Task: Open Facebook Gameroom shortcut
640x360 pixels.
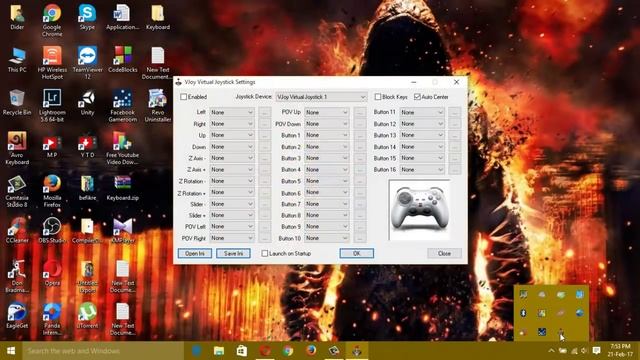Action: pyautogui.click(x=122, y=105)
